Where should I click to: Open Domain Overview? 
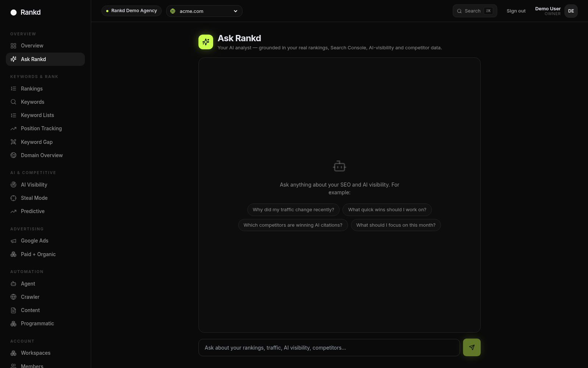[x=45, y=155]
